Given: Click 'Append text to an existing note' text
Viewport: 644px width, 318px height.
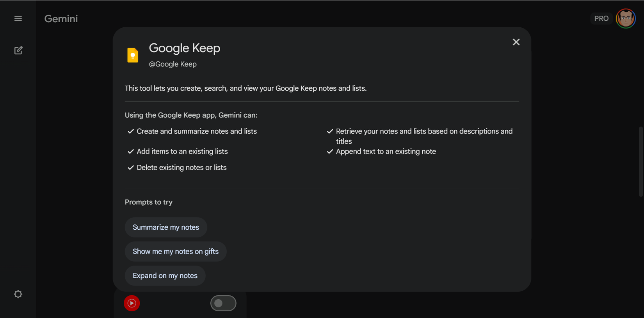Looking at the screenshot, I should click(x=386, y=151).
